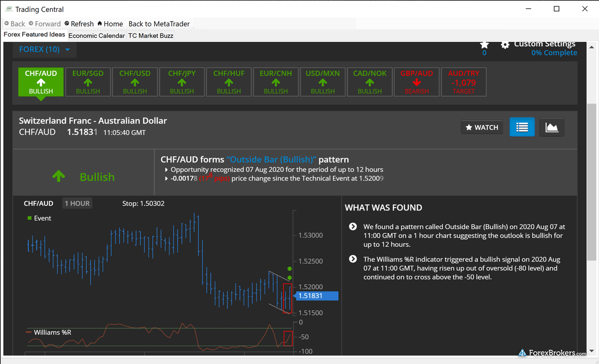
Task: Open Custom Settings gear icon
Action: [505, 45]
